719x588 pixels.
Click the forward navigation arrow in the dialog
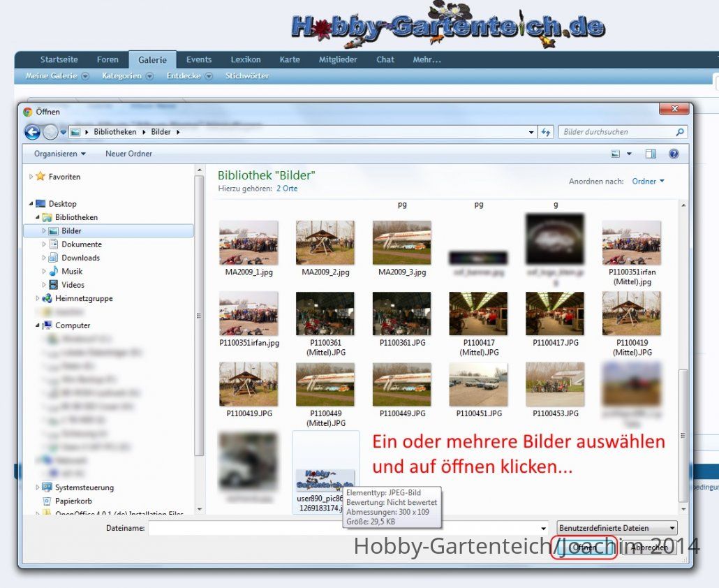coord(50,132)
